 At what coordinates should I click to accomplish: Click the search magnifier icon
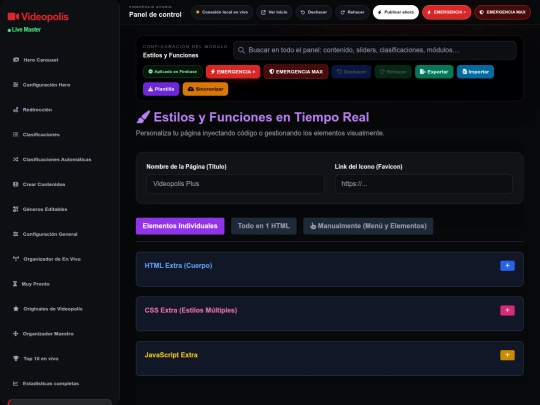[241, 50]
